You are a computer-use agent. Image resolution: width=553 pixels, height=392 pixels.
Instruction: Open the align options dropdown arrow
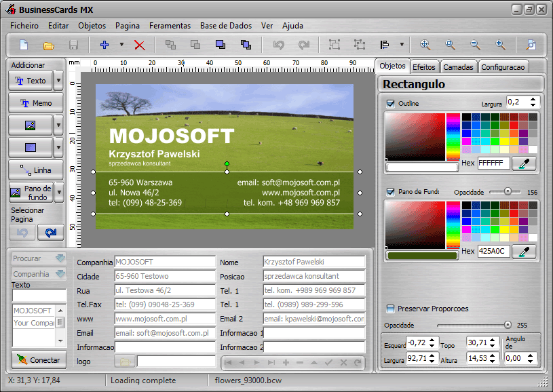click(402, 44)
